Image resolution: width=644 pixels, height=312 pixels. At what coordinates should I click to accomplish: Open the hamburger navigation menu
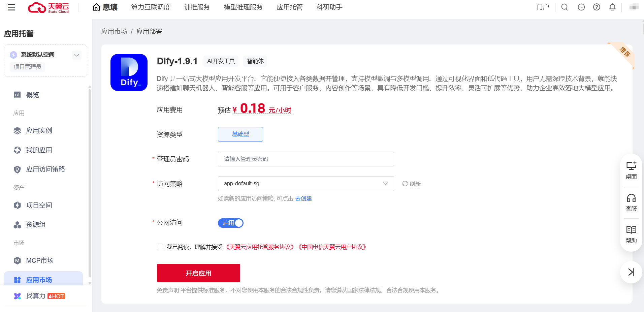[11, 7]
